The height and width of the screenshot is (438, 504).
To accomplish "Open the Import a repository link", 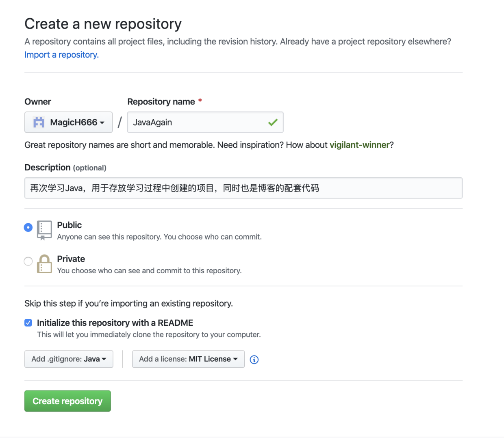I will click(61, 54).
